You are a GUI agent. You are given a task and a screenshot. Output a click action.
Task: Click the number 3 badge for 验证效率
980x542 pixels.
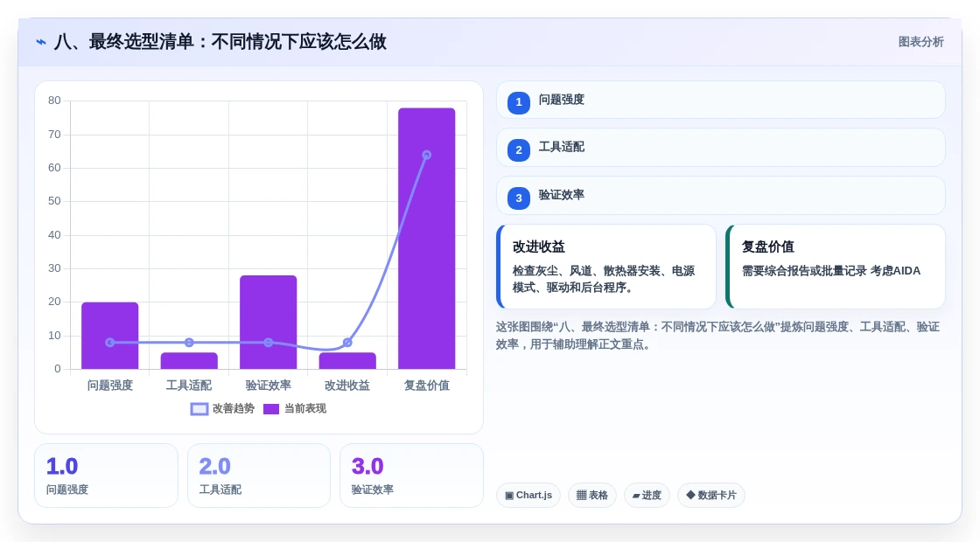(519, 198)
